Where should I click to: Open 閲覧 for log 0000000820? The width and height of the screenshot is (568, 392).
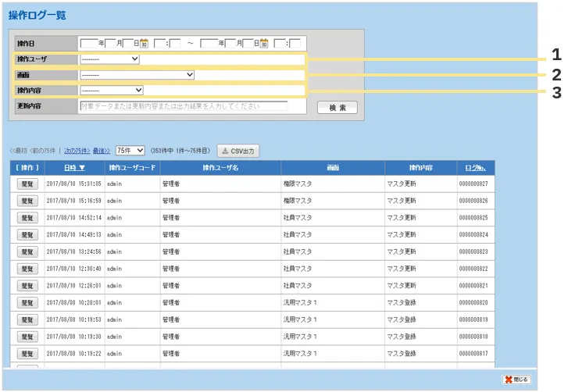[x=27, y=302]
